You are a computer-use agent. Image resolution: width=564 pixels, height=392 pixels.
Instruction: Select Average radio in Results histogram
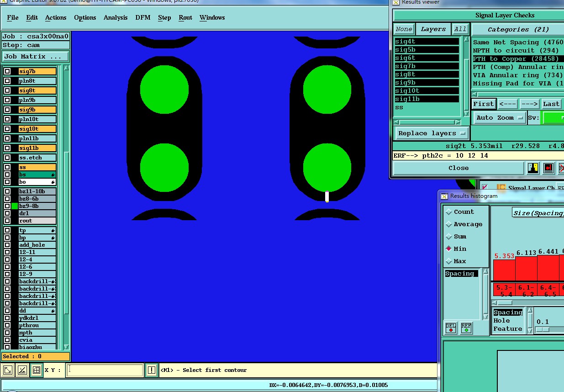tap(449, 224)
